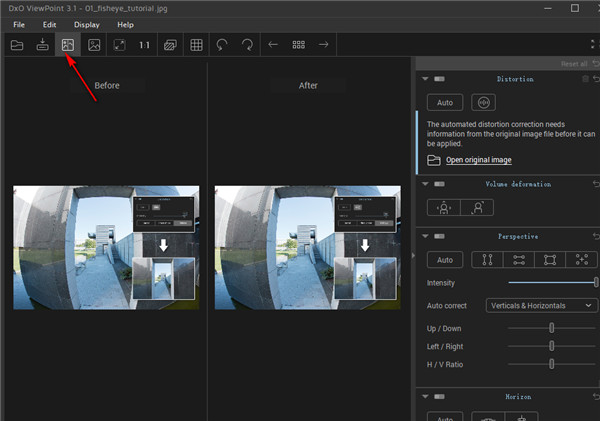Toggle the Volume deformation enable switch
Viewport: 600px width, 421px height.
(440, 184)
